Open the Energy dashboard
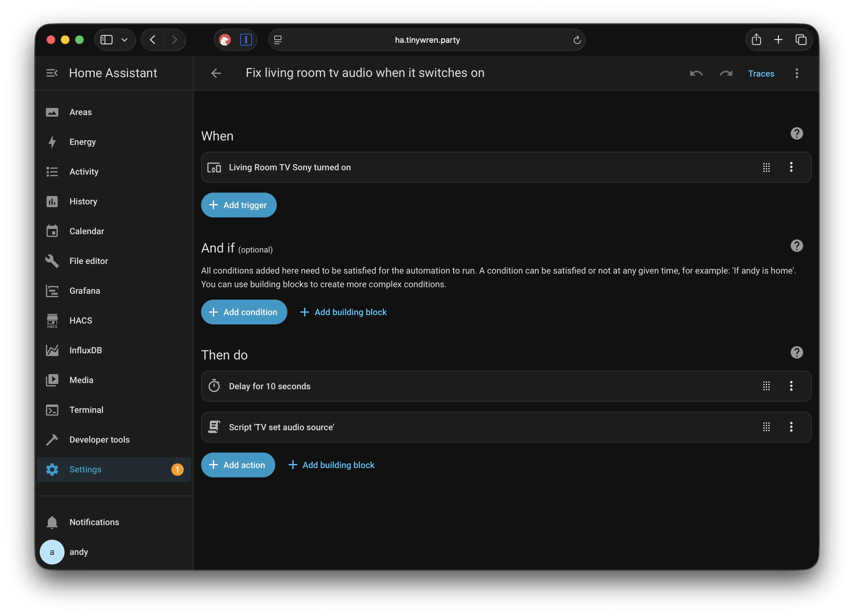The image size is (854, 616). tap(82, 141)
